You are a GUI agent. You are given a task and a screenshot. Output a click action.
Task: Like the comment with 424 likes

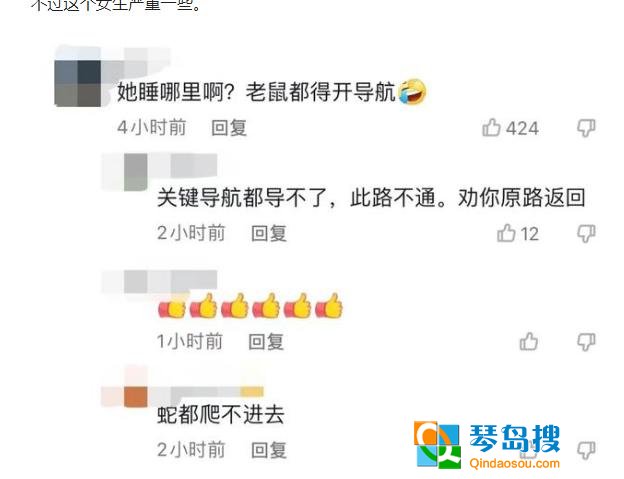[x=491, y=128]
